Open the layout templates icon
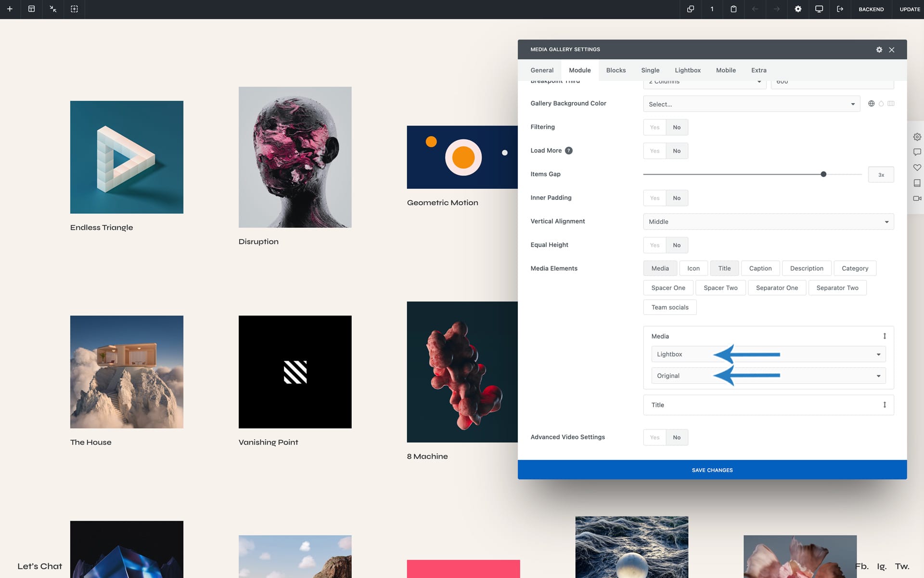This screenshot has height=578, width=924. [x=31, y=9]
